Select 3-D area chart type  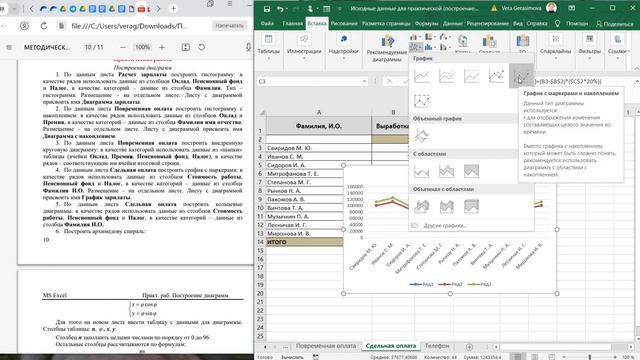pyautogui.click(x=422, y=207)
